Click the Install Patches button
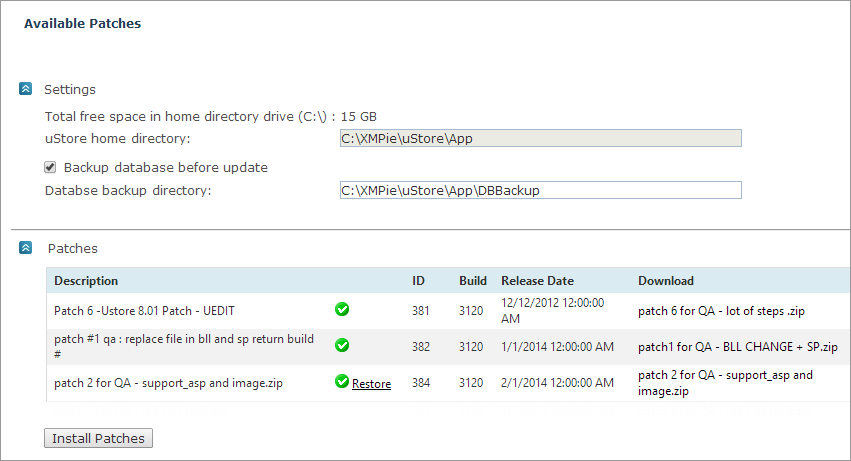 click(98, 438)
